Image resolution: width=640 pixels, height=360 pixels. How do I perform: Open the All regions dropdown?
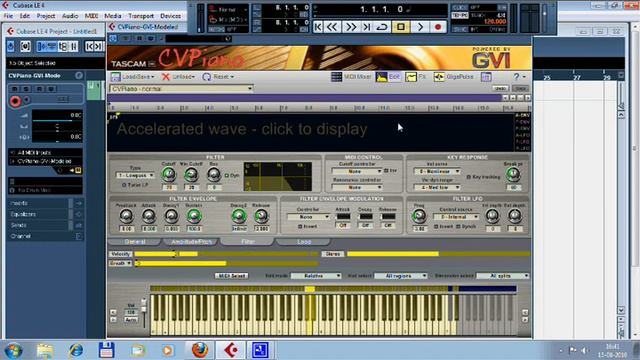pyautogui.click(x=401, y=276)
